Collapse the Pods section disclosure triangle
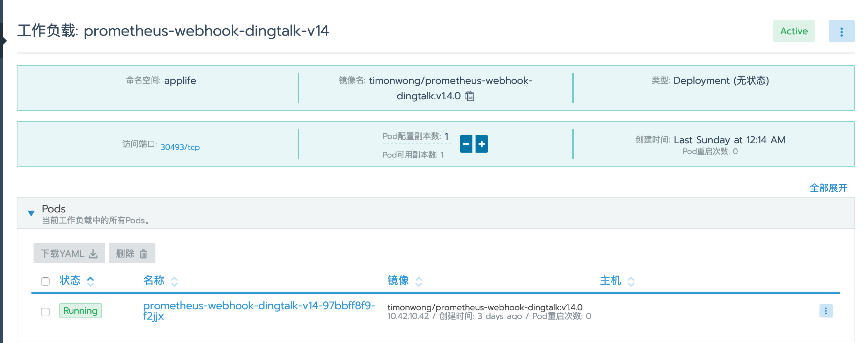This screenshot has width=868, height=343. point(31,212)
